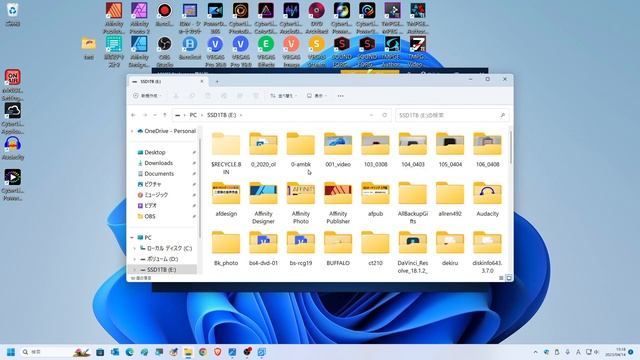
Task: Click the SSD1TB search field
Action: [452, 116]
